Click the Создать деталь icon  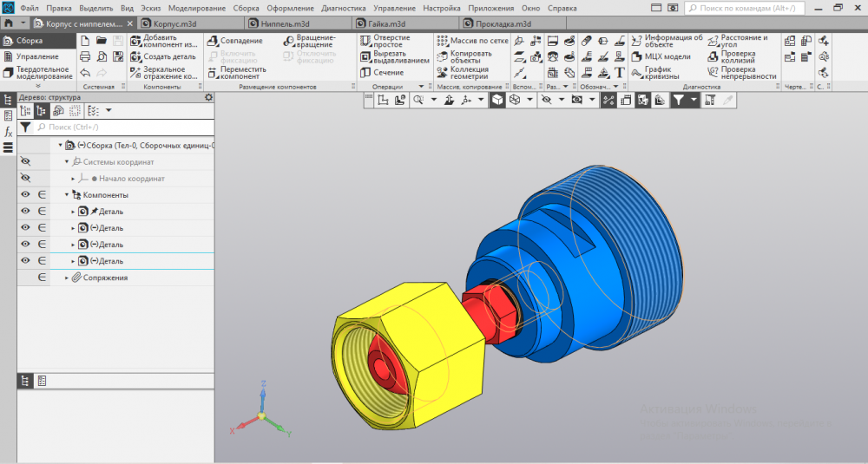137,56
